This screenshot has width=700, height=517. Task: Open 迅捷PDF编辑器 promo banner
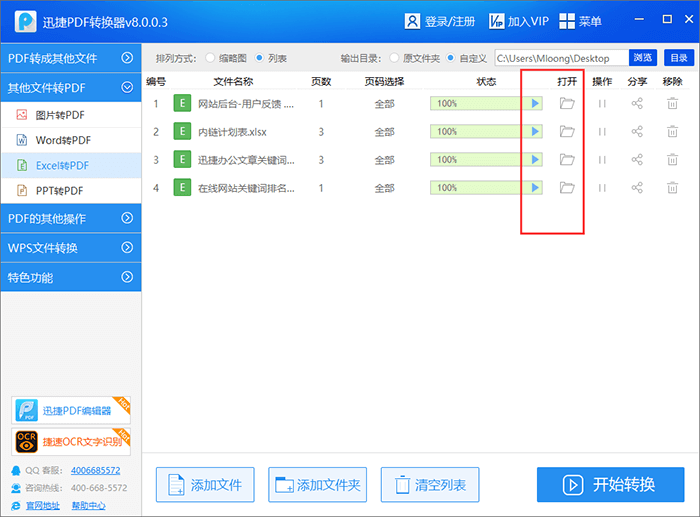(x=71, y=410)
